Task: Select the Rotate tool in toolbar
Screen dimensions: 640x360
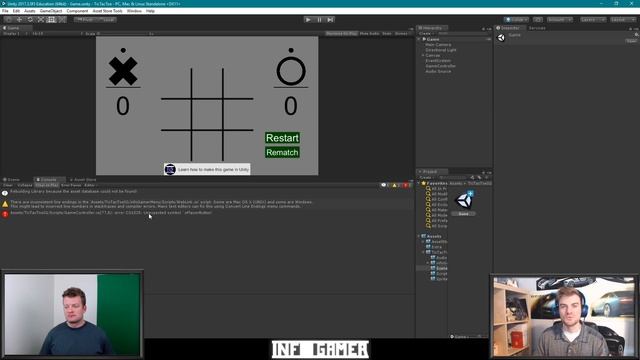Action: tap(30, 20)
